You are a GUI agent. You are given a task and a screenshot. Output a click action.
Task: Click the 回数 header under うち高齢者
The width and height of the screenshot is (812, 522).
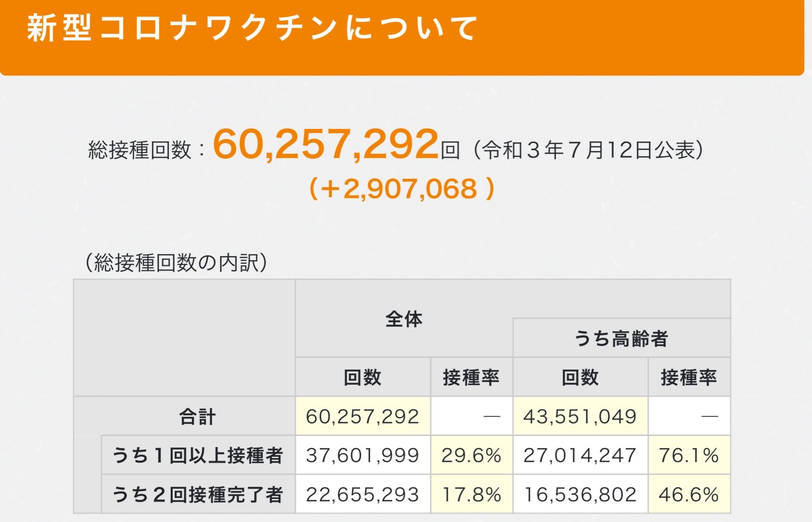[x=580, y=377]
